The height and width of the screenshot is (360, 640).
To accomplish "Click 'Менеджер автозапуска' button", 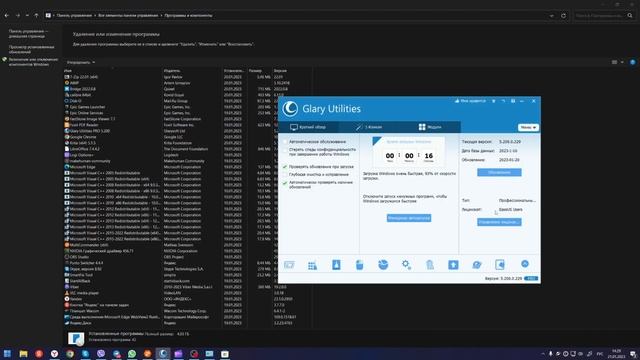I will point(409,218).
